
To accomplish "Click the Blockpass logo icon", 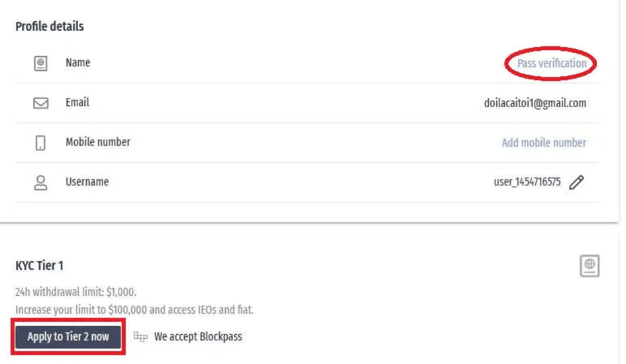I will pyautogui.click(x=140, y=337).
